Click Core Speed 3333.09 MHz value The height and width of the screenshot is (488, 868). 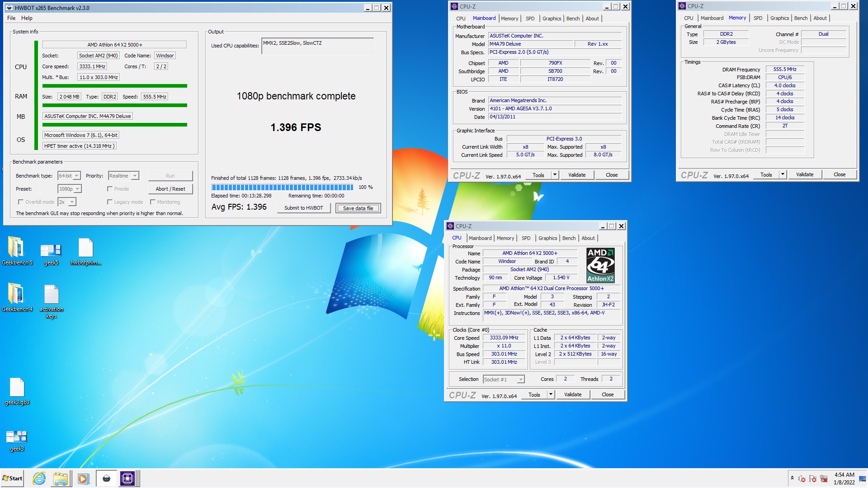[504, 338]
